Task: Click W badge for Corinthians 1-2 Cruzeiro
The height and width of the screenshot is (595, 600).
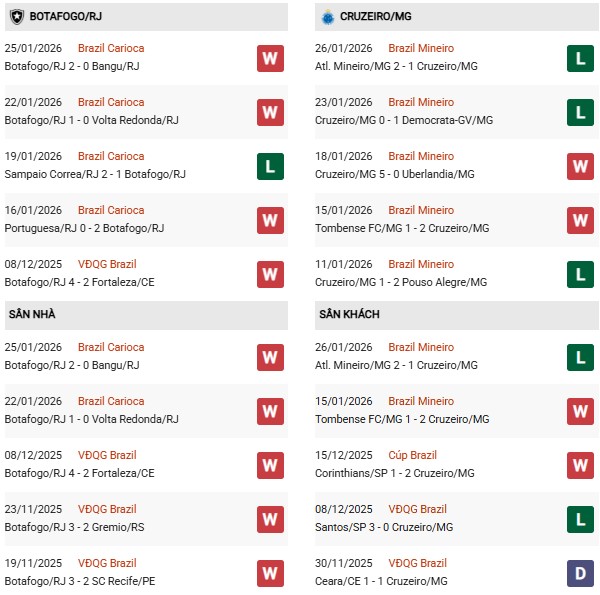Action: (x=580, y=465)
